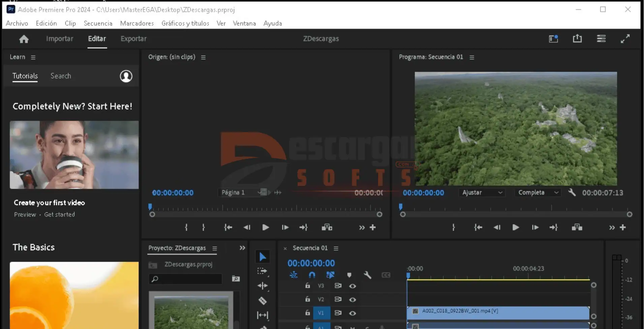Toggle linked selection in timeline
Screen dimensions: 644x329
tap(331, 275)
